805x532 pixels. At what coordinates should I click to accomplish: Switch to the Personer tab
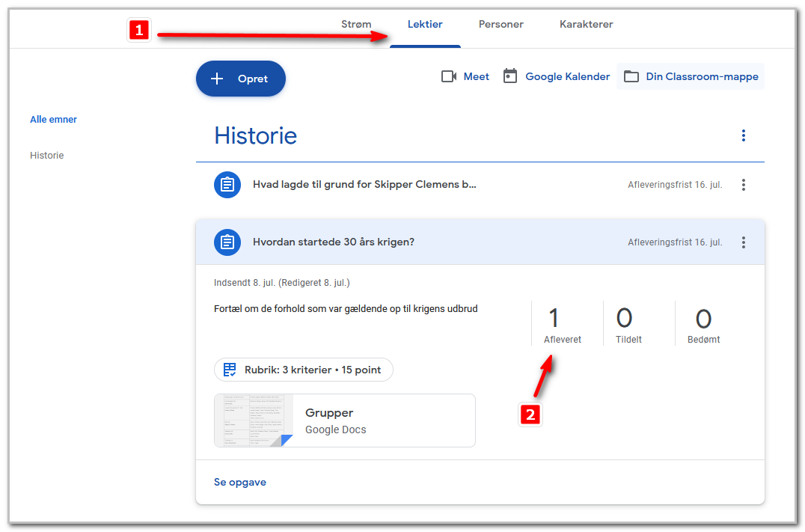click(x=501, y=24)
